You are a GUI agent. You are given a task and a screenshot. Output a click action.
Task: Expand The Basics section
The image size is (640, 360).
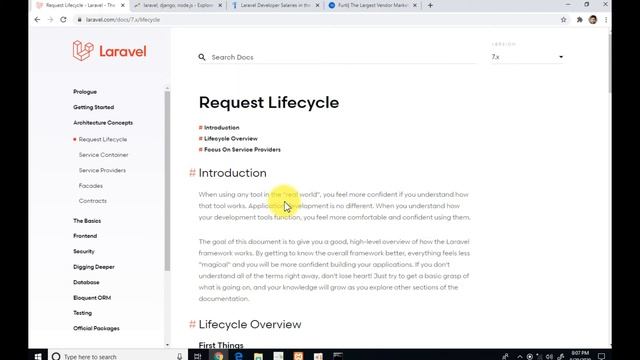pyautogui.click(x=87, y=221)
